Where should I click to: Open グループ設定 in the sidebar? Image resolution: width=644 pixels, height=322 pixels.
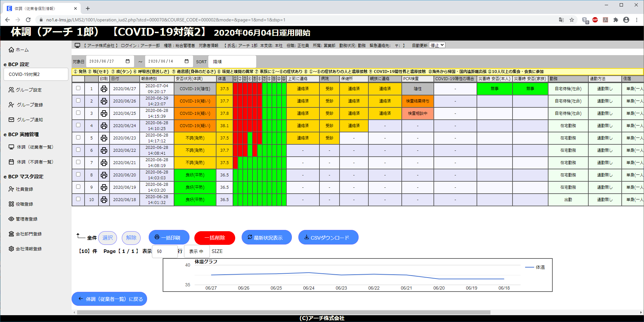coord(29,90)
